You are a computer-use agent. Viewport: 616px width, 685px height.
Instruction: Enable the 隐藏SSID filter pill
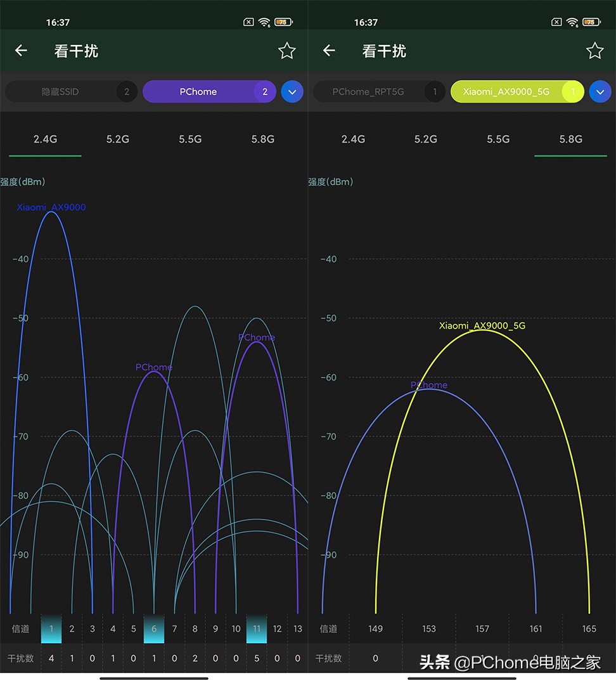[71, 91]
